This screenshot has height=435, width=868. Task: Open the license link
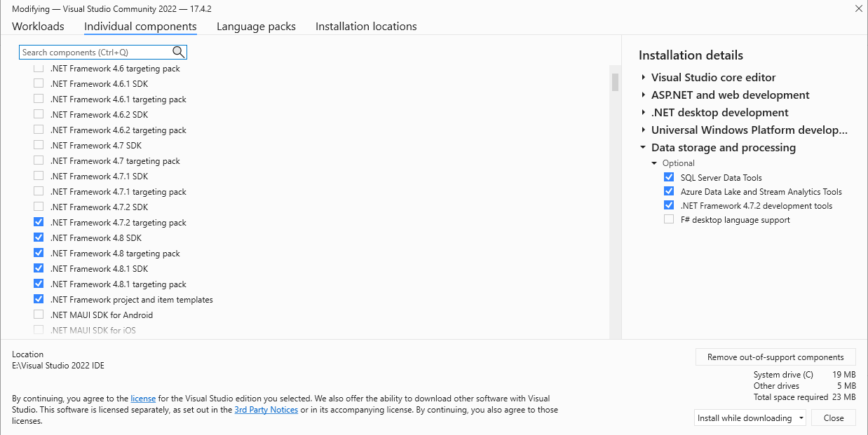coord(143,399)
